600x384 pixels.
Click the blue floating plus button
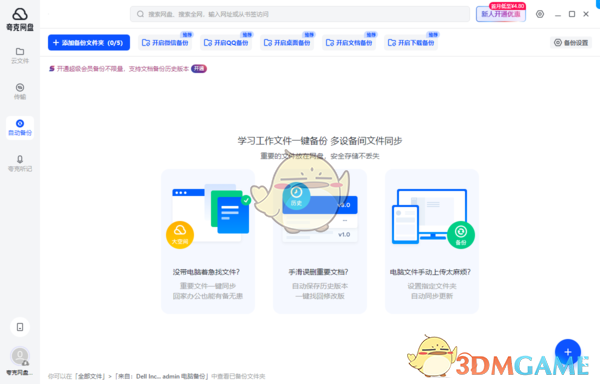568,352
